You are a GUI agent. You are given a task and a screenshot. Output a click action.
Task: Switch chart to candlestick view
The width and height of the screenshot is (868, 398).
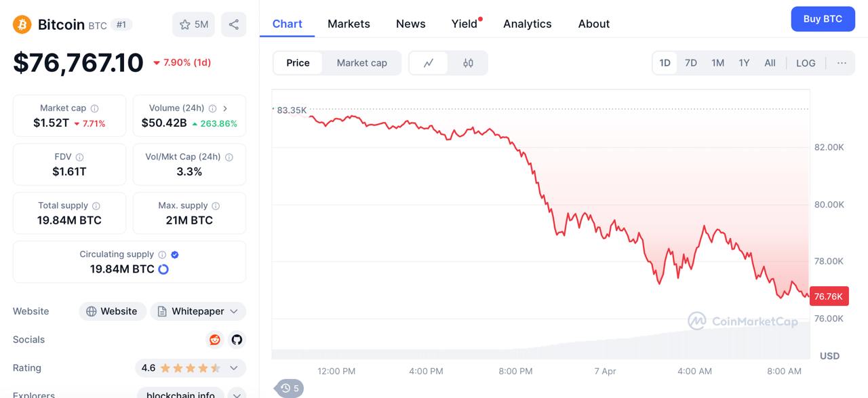tap(468, 63)
